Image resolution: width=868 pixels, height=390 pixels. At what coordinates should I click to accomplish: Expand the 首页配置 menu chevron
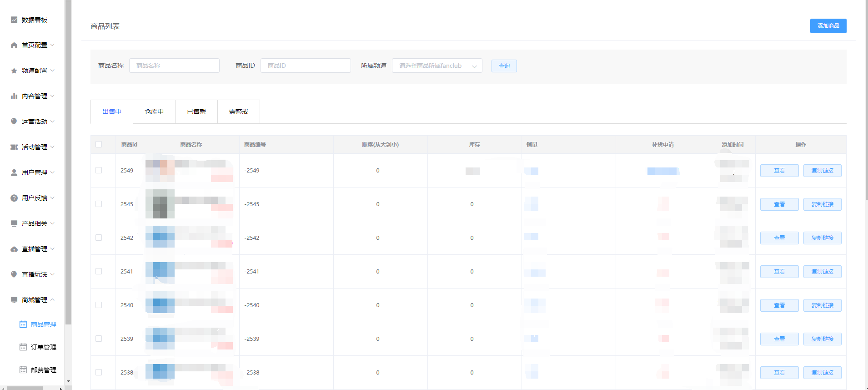tap(52, 45)
